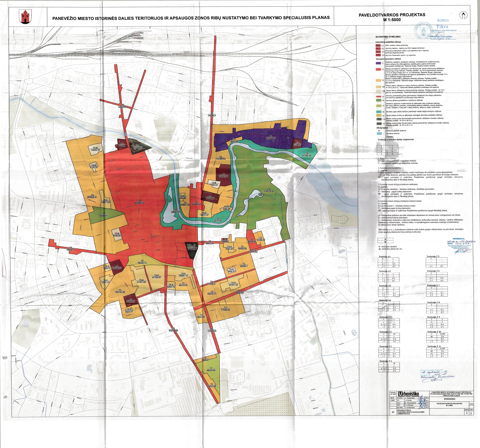Click map label 'T8 67396,46'
480x448 pixels.
tap(307, 155)
